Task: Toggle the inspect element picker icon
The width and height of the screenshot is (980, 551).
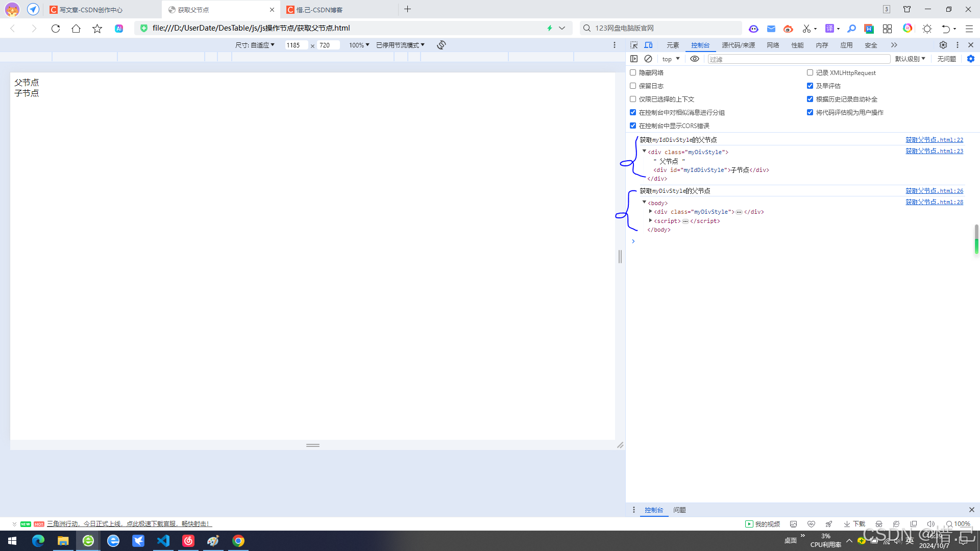Action: (x=634, y=45)
